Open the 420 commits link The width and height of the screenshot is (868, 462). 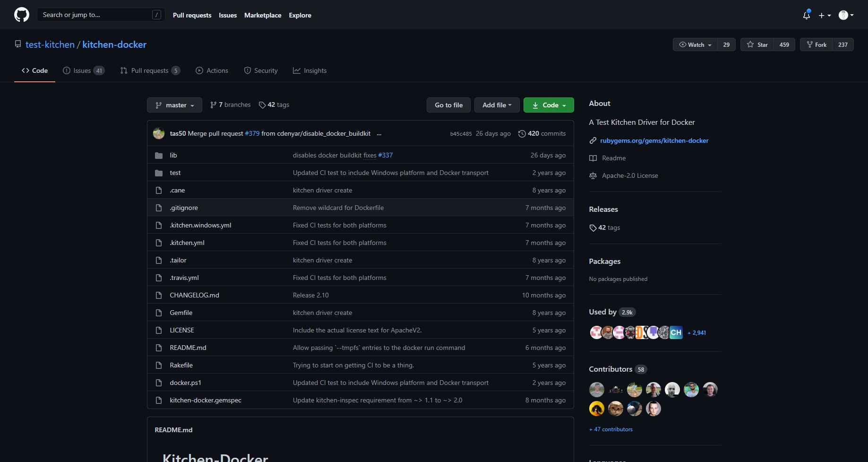pos(542,133)
